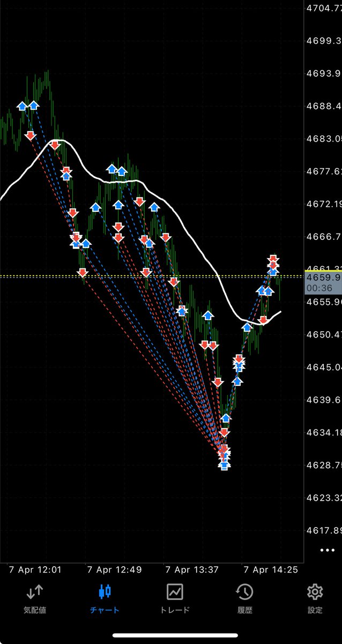Tap the 7 Apr 12:49 time label
Viewport: 342px width, 644px height.
pyautogui.click(x=114, y=569)
